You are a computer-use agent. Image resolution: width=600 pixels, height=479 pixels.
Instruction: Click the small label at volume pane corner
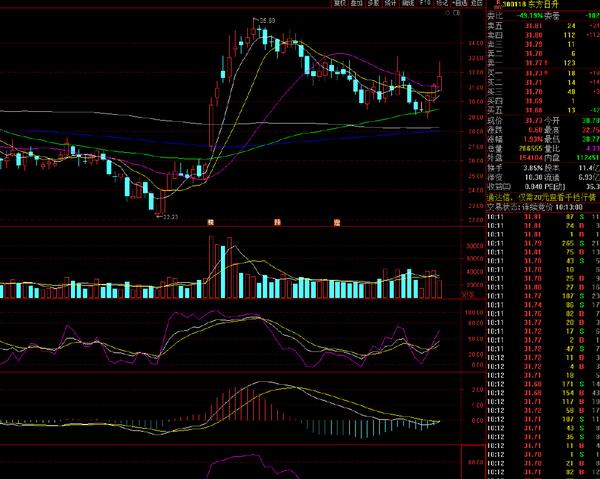(x=468, y=294)
